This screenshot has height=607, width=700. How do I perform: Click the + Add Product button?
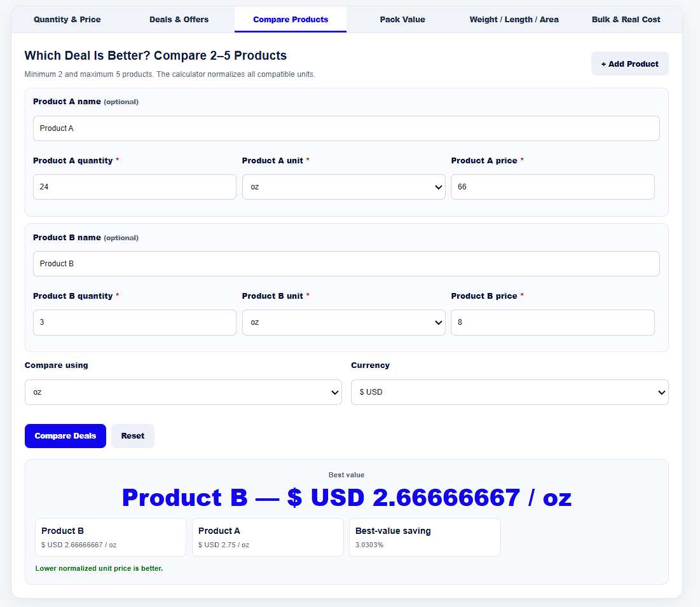pos(629,64)
